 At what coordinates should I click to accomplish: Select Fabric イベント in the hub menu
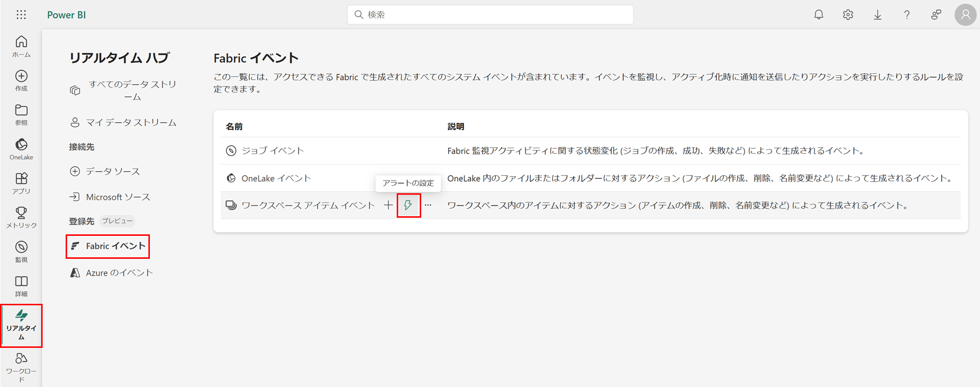[x=108, y=246]
